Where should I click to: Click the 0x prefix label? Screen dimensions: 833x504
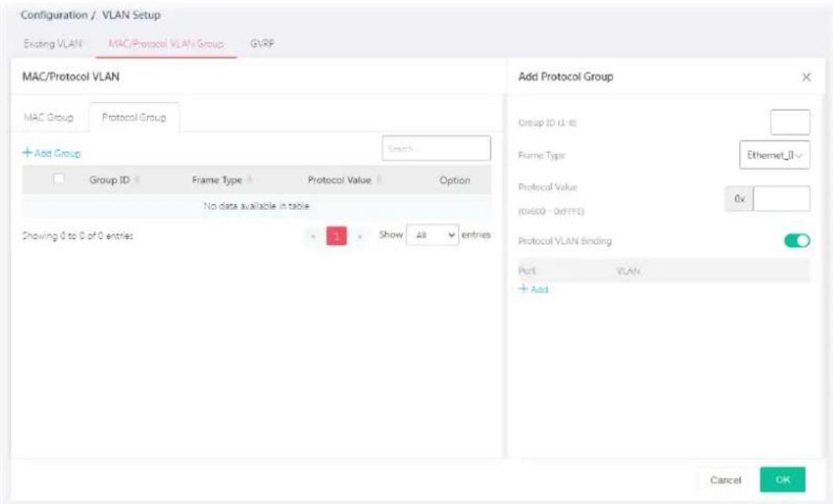(739, 199)
